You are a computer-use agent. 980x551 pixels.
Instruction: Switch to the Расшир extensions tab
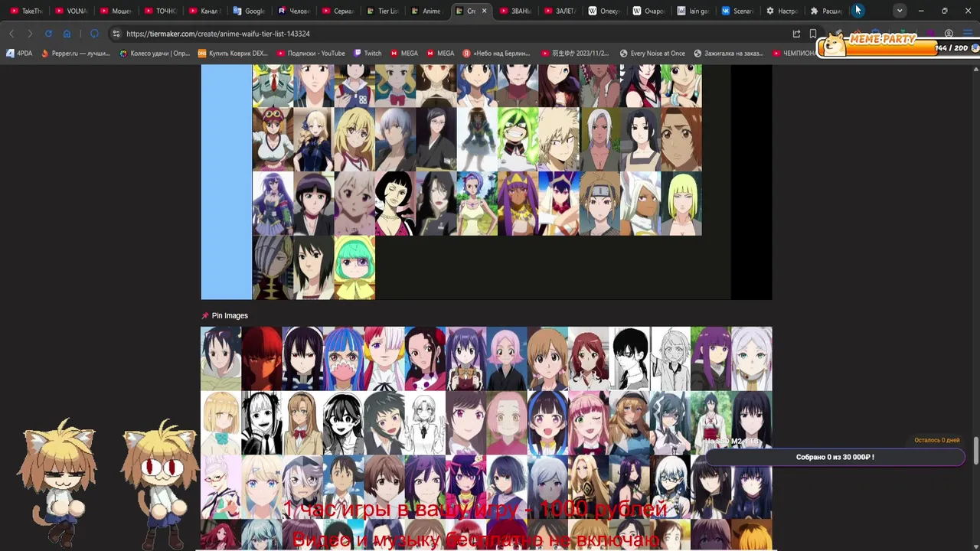[x=826, y=11]
